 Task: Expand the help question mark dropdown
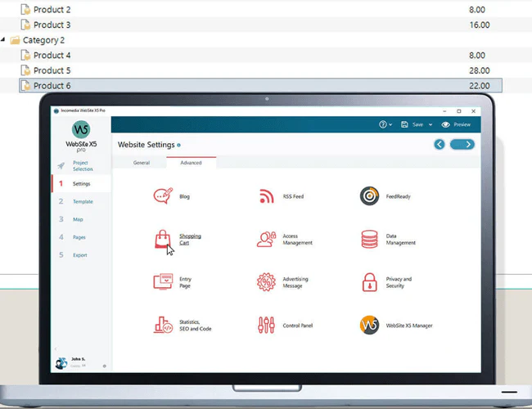point(385,124)
